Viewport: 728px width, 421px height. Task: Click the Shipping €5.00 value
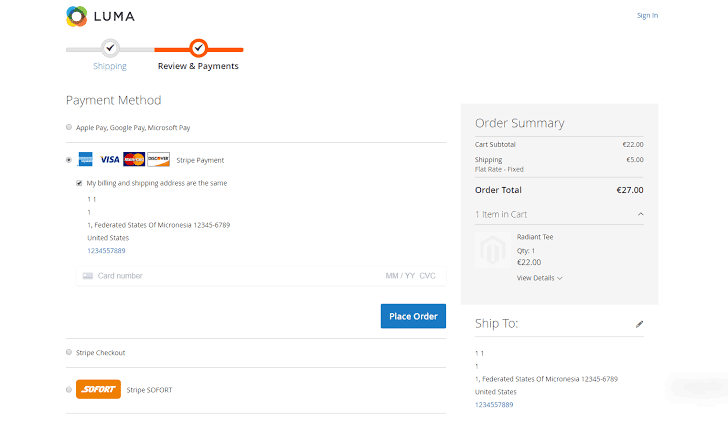click(635, 160)
